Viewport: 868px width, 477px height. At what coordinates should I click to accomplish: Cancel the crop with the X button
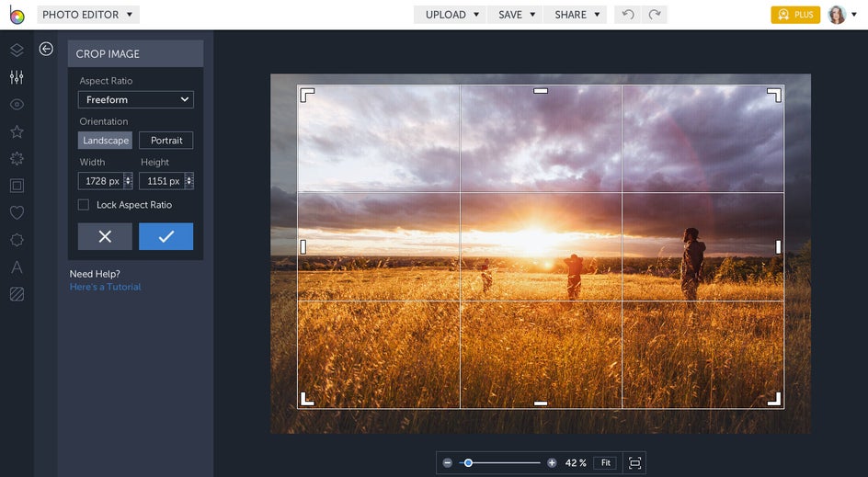[105, 237]
